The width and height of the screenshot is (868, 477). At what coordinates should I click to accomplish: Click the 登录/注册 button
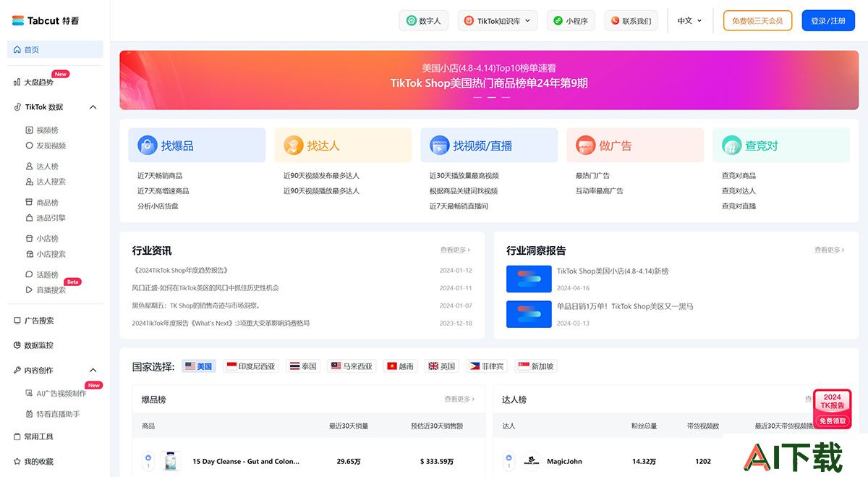point(828,21)
